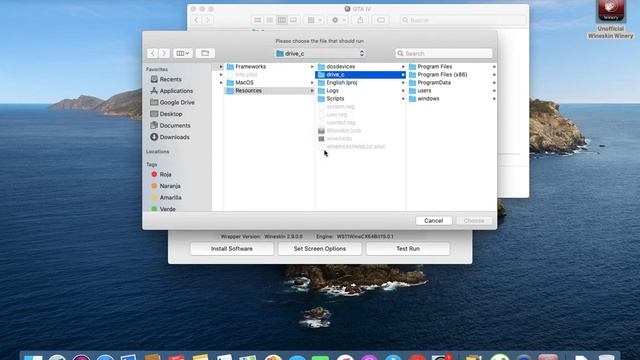Open the column view mode selector
This screenshot has height=360, width=640.
182,53
